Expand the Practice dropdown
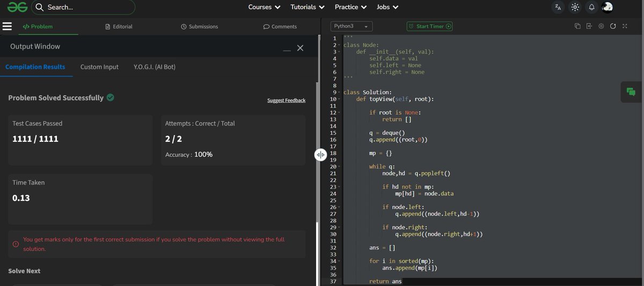Screen dimensions: 644x286 click(x=350, y=8)
